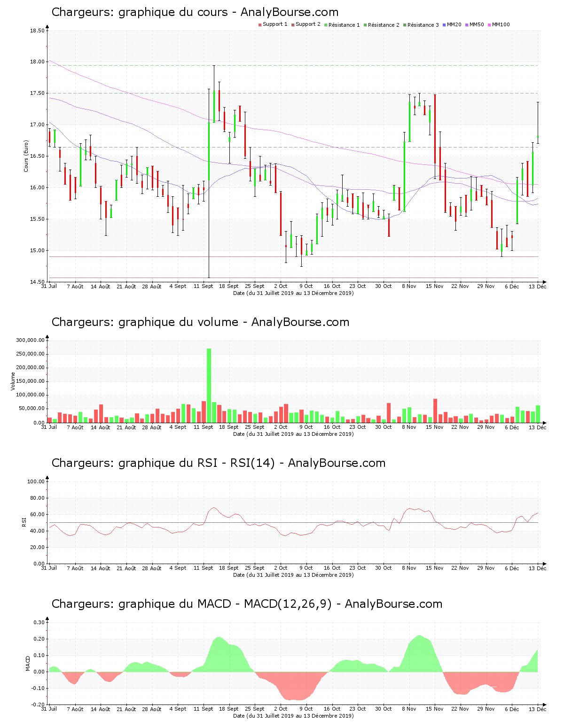564x728 pixels.
Task: Click '8 Nov' on the price chart axis
Action: tap(409, 286)
